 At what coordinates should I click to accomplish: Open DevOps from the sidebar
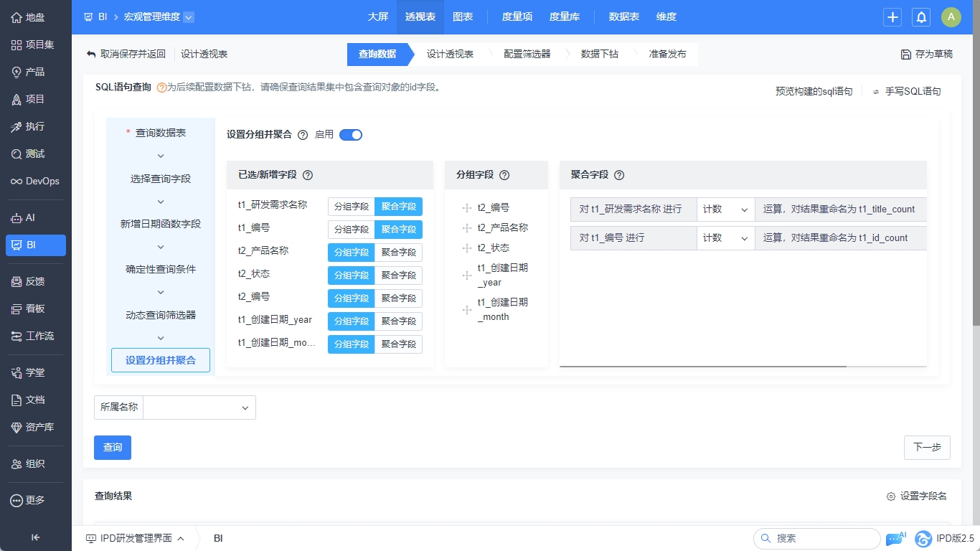pos(36,181)
